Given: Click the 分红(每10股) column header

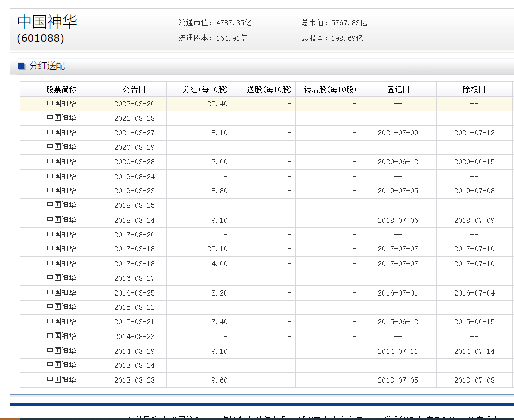Looking at the screenshot, I should click(x=205, y=89).
